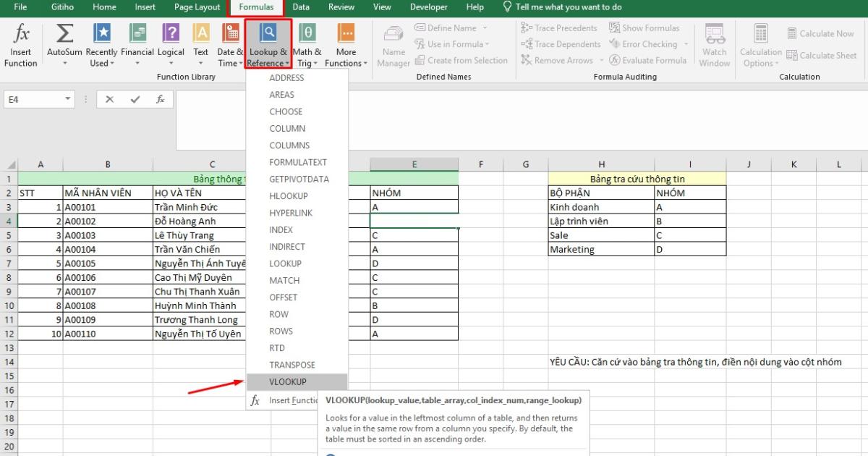Open the Developer tab
Screen dimensions: 868x456
click(x=428, y=7)
